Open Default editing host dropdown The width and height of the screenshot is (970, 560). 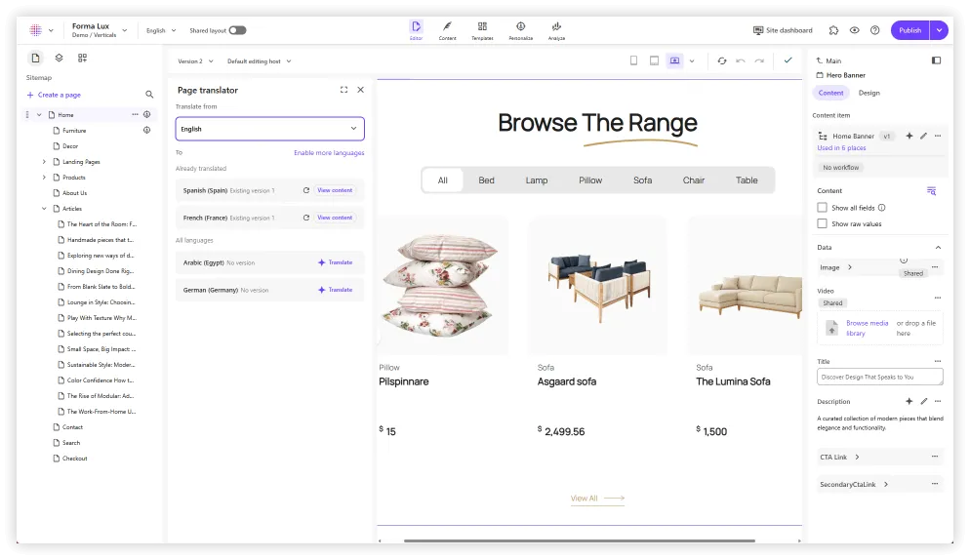260,61
